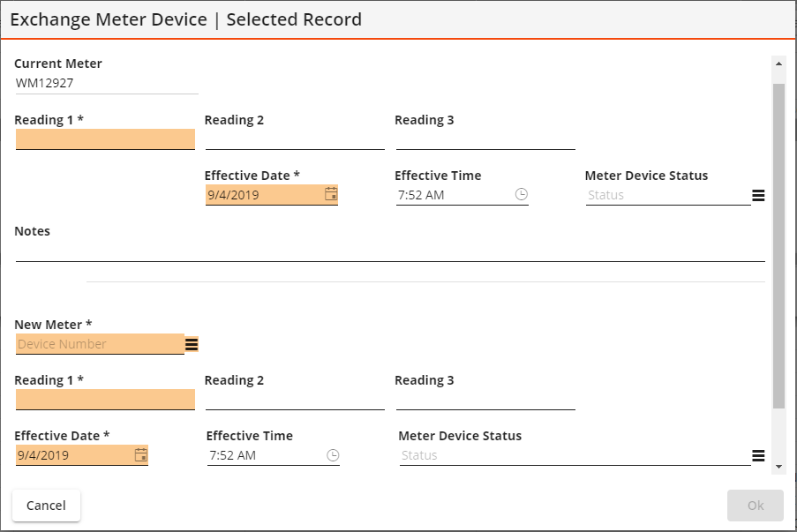Click the Current Meter label
The image size is (797, 532).
tap(58, 64)
